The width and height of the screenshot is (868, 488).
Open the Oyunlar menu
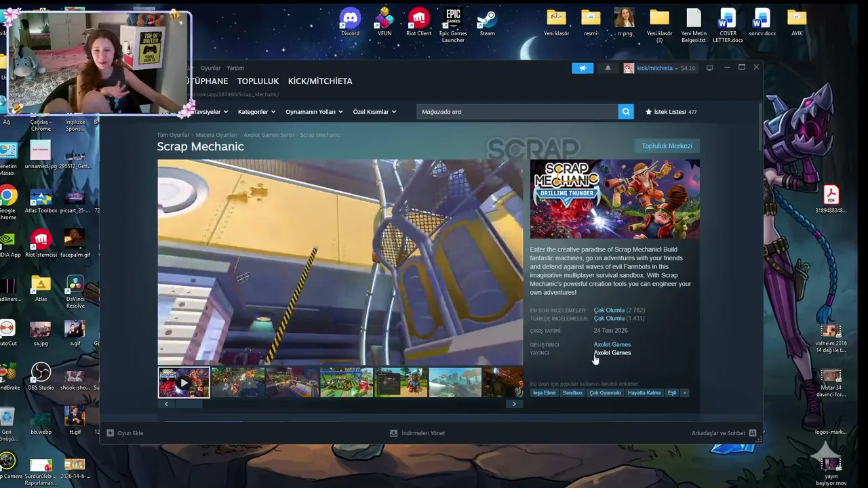point(210,68)
